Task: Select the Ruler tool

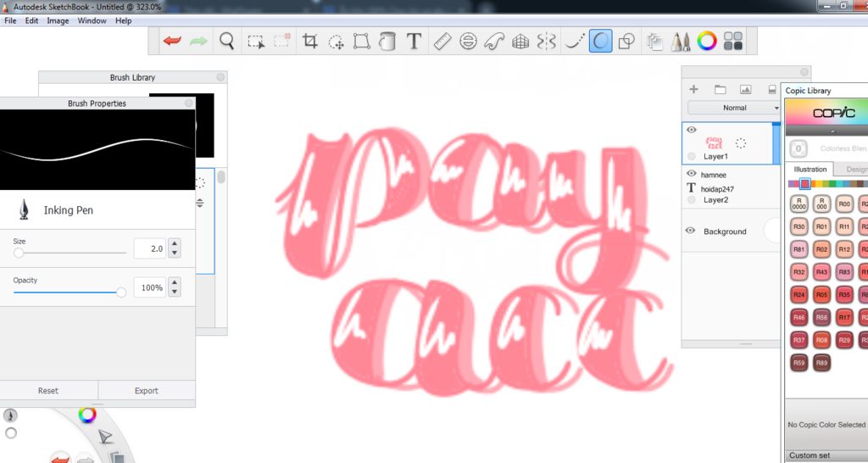Action: tap(442, 41)
